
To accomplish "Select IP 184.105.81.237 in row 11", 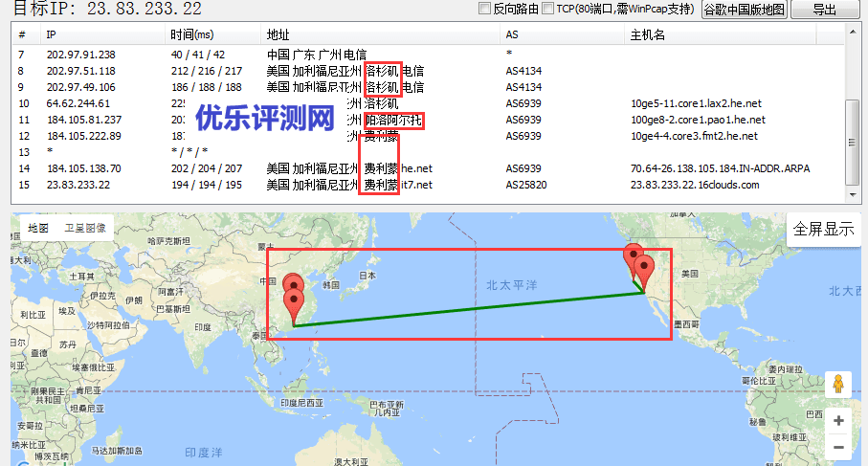I will tap(84, 120).
